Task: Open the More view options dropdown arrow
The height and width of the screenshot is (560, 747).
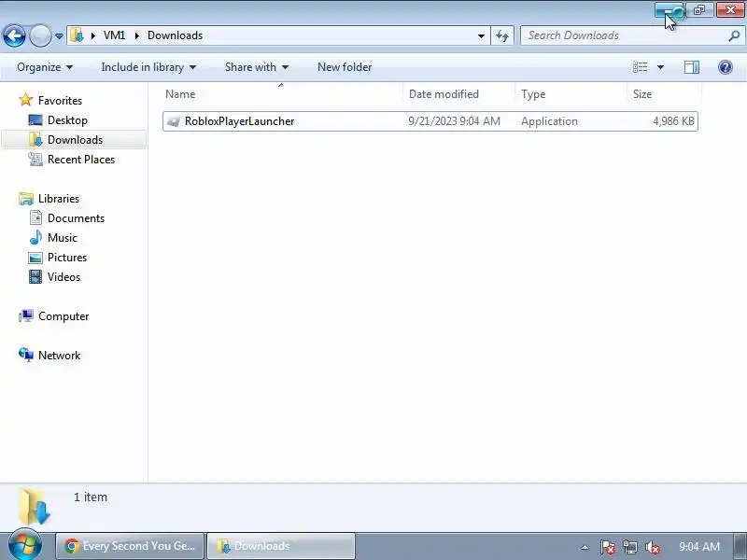Action: coord(660,67)
